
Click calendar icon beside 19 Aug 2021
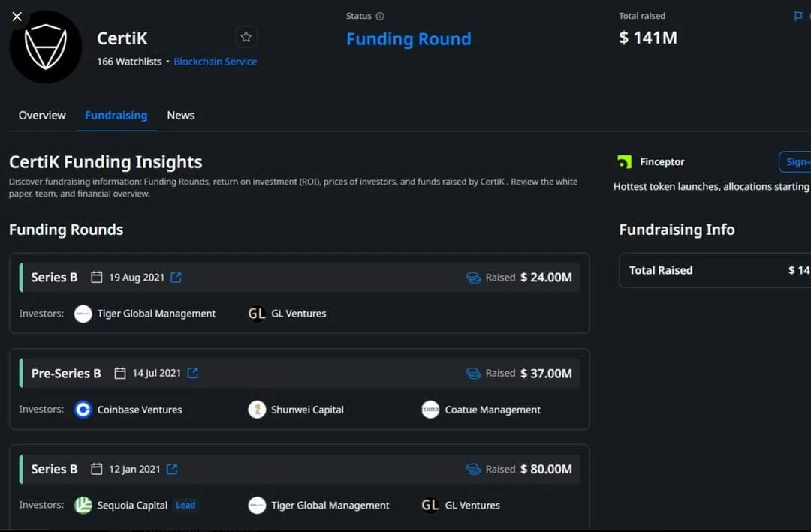(x=96, y=277)
